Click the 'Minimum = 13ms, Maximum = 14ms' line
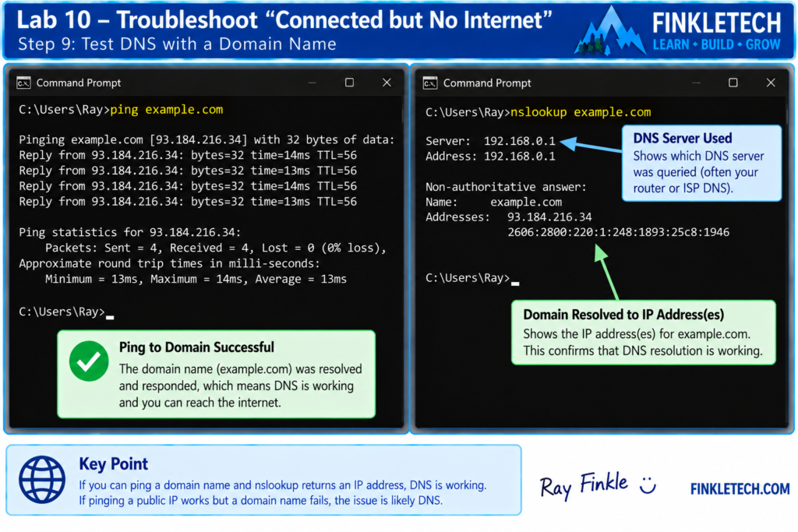798x532 pixels. (x=196, y=279)
